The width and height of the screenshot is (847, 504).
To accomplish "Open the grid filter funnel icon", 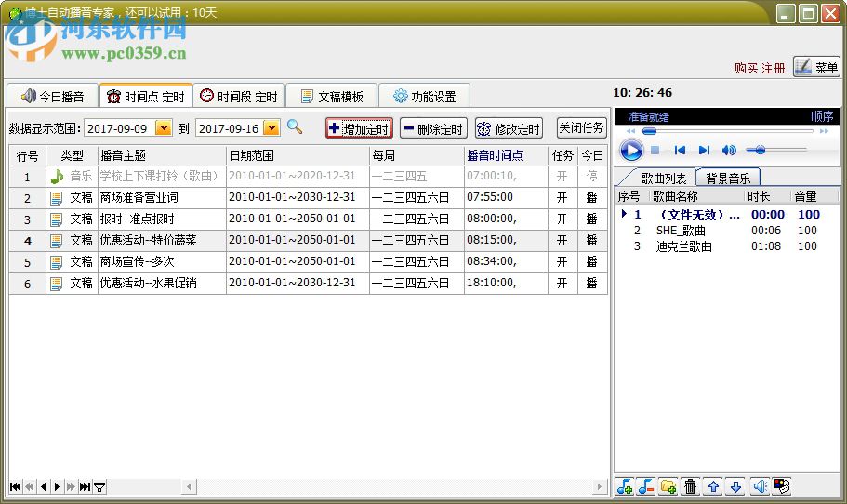I will click(x=99, y=486).
